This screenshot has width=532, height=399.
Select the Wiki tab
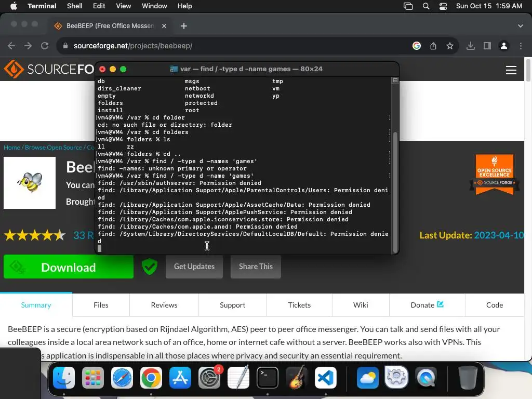[x=361, y=305]
